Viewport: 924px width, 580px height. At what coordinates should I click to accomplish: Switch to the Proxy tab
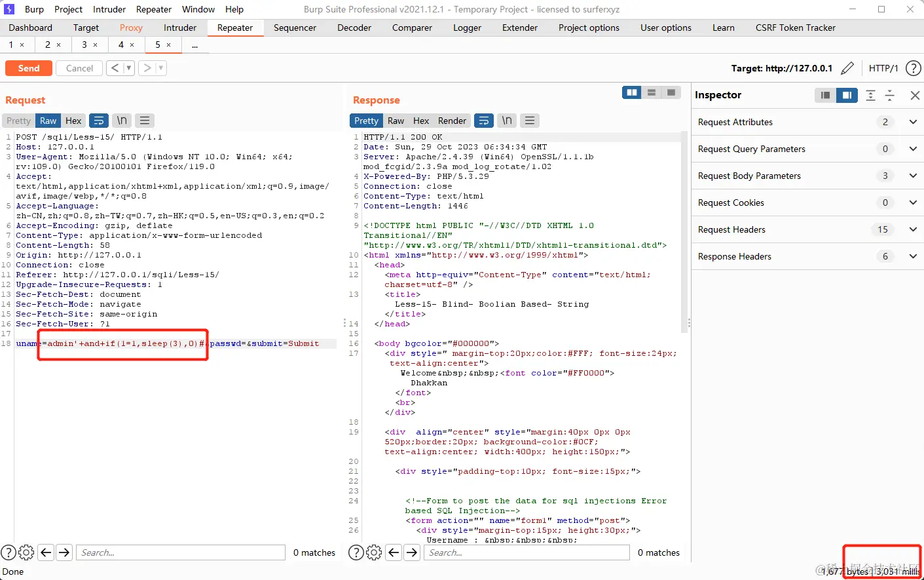(x=131, y=28)
